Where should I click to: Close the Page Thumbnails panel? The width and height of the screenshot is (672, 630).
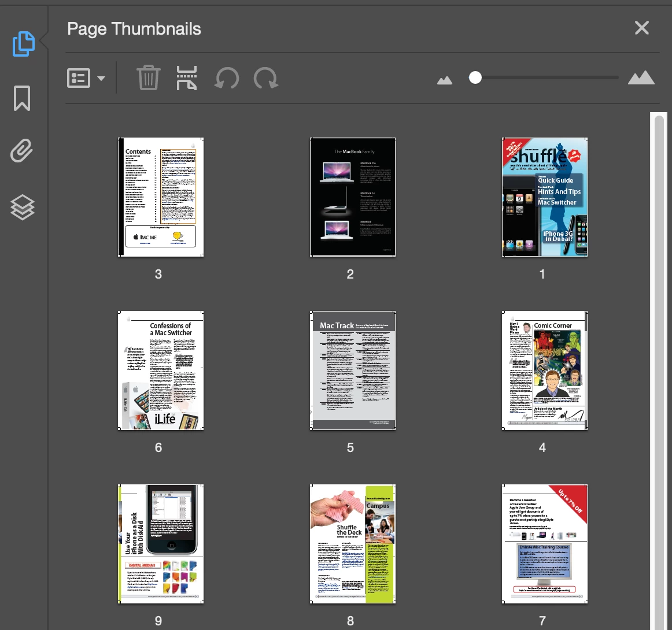click(641, 28)
